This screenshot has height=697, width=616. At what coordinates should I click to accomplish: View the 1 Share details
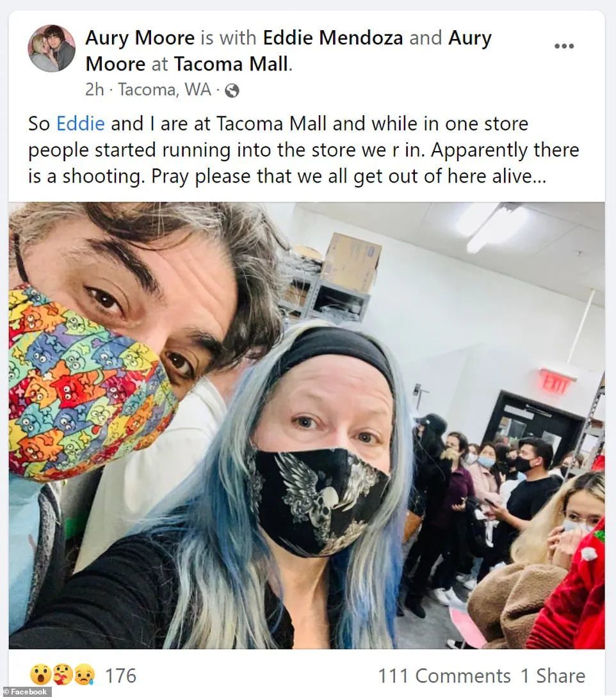coord(553,676)
